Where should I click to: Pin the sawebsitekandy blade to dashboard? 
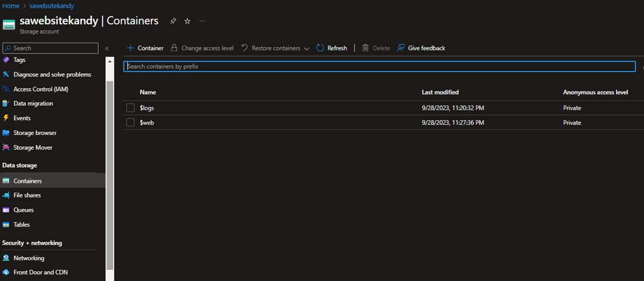pyautogui.click(x=173, y=21)
